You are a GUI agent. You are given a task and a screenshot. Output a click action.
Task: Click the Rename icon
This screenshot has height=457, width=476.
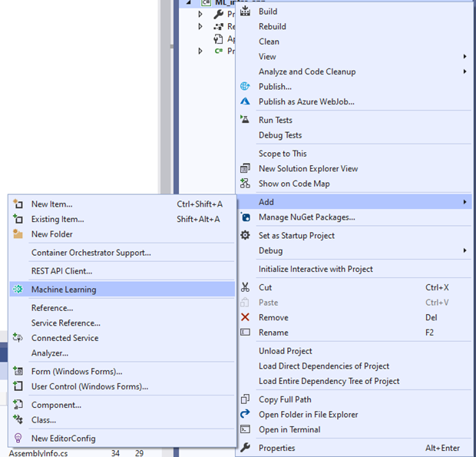point(245,333)
